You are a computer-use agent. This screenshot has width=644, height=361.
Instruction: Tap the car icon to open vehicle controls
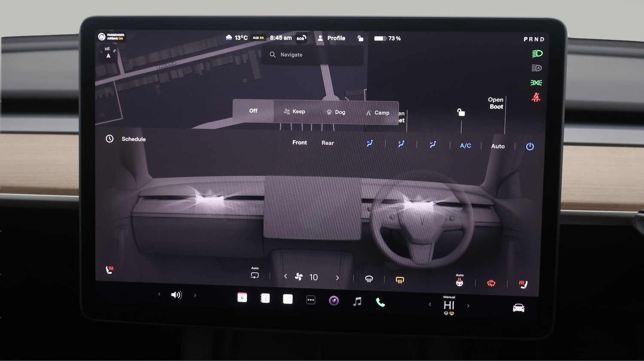(x=518, y=307)
